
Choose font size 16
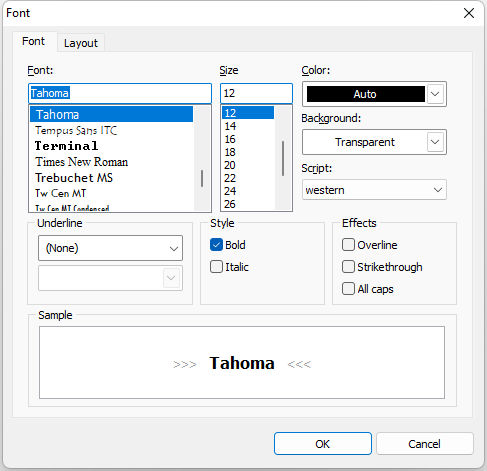coord(248,139)
